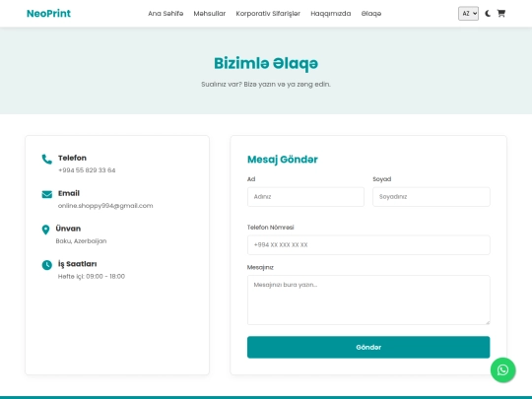This screenshot has height=399, width=532.
Task: Click the telephone handset icon
Action: pos(47,160)
